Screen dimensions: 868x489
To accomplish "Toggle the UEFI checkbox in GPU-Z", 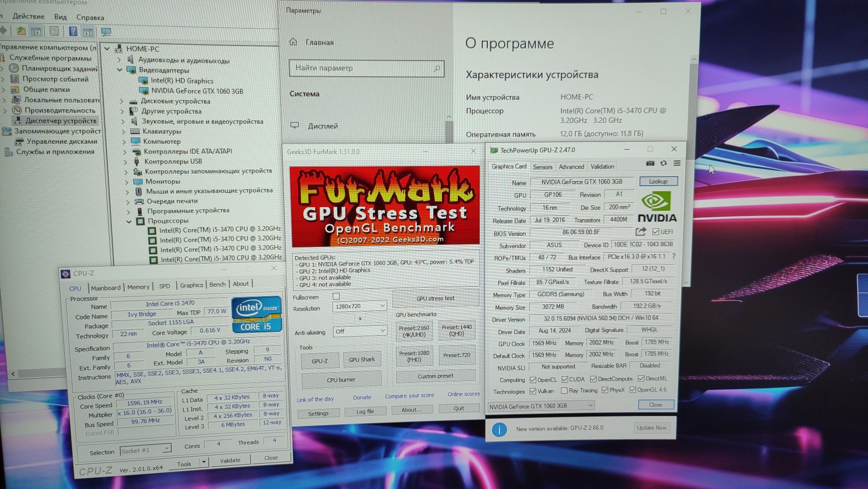I will click(655, 231).
